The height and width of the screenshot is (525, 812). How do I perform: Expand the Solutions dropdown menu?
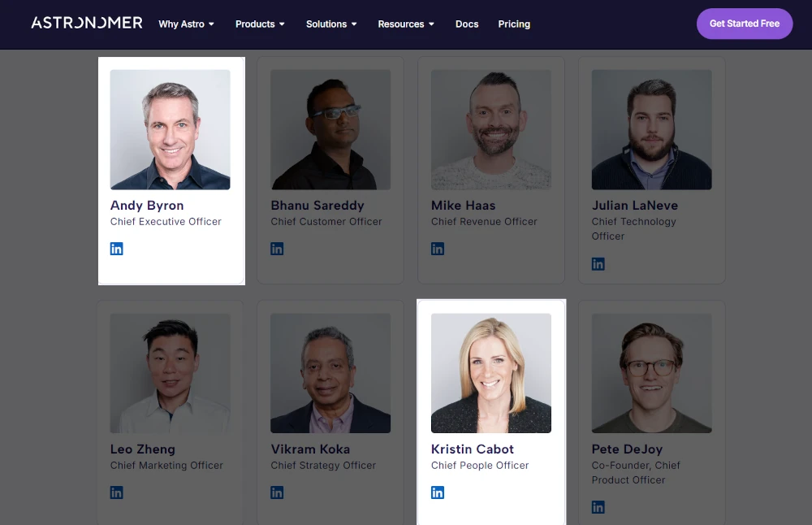(331, 24)
